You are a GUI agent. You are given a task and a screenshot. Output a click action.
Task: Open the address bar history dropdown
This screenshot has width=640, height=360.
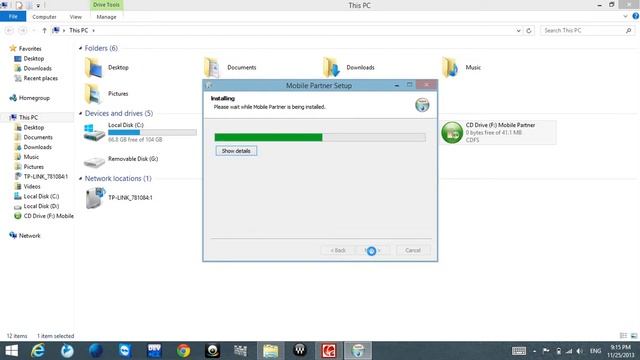pyautogui.click(x=518, y=31)
